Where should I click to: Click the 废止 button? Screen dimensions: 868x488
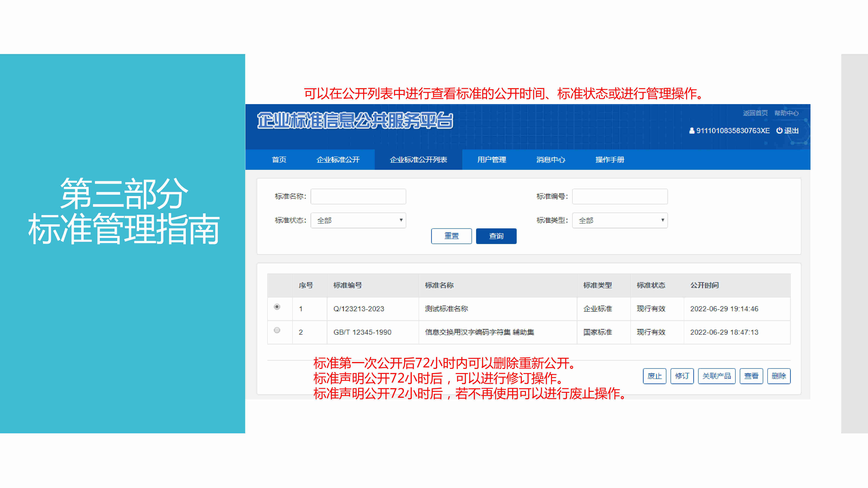point(654,376)
